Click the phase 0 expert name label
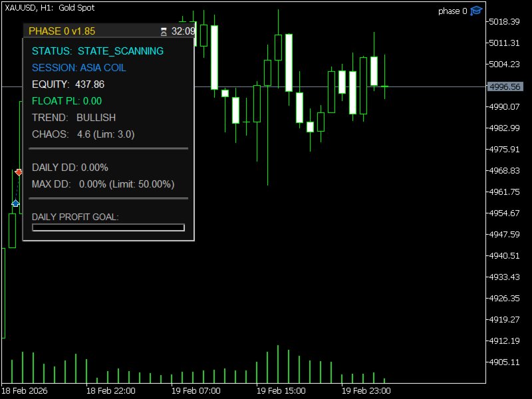 [x=453, y=11]
